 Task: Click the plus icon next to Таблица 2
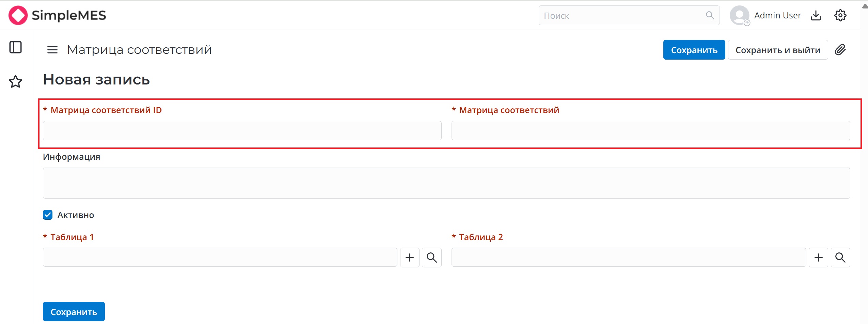[x=818, y=258]
